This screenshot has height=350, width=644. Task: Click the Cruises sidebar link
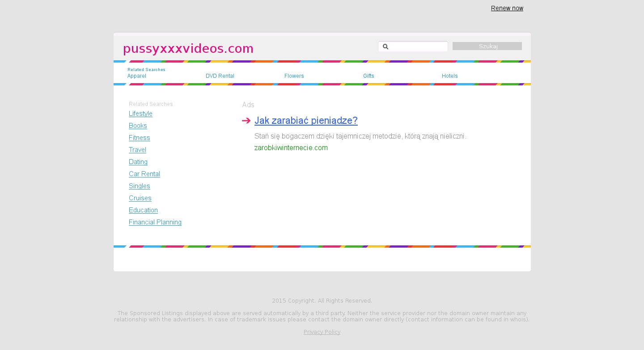point(140,198)
